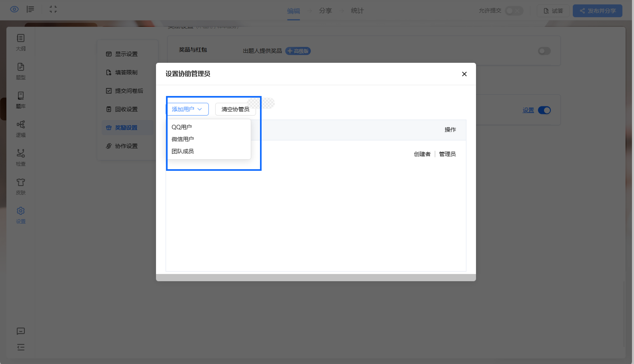634x364 pixels.
Task: Click the exit fullscreen icon
Action: click(53, 10)
